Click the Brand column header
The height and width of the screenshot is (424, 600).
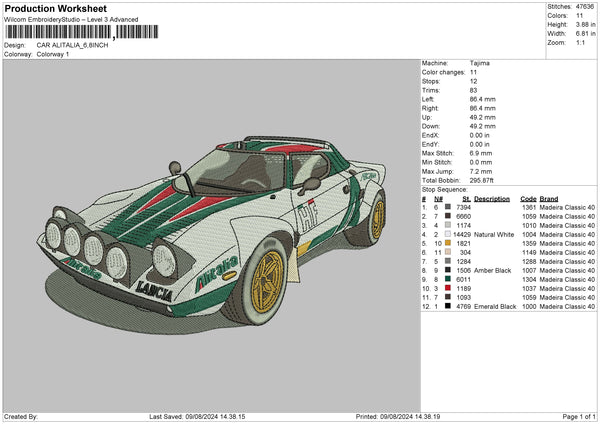point(549,199)
